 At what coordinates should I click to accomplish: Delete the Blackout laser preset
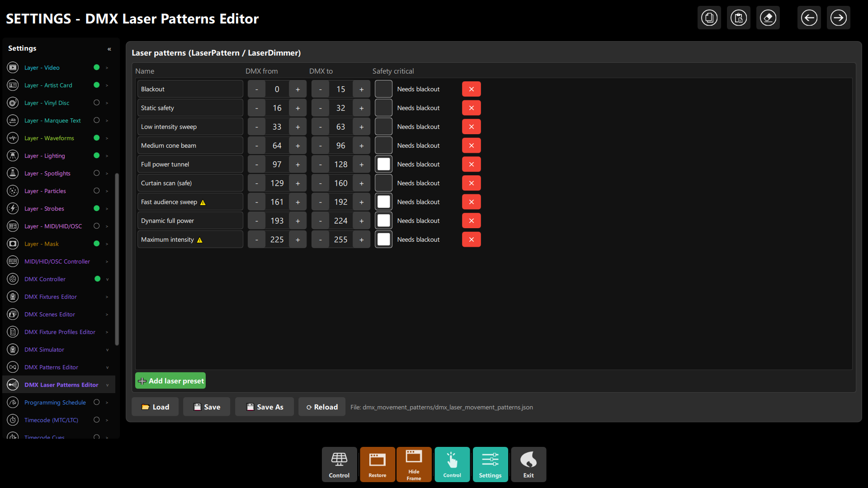coord(472,89)
